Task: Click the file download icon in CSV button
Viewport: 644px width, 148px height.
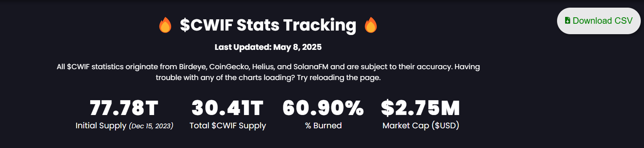Action: click(x=568, y=21)
